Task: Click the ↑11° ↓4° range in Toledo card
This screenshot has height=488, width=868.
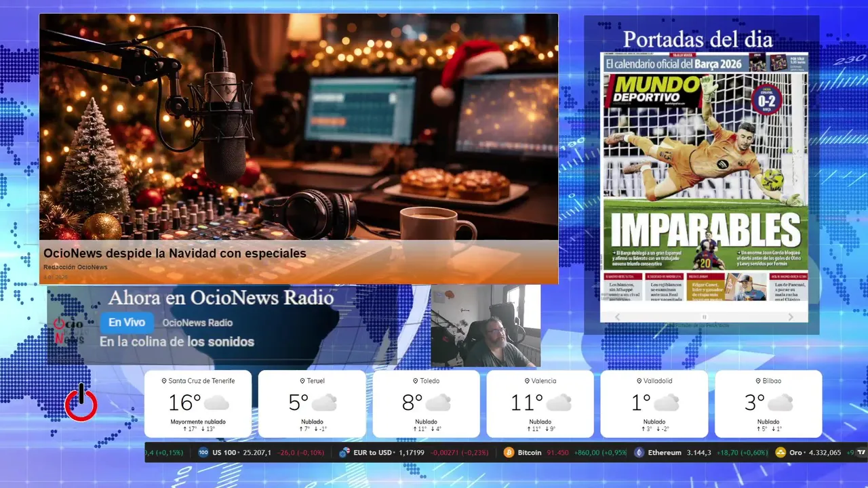Action: click(x=426, y=429)
